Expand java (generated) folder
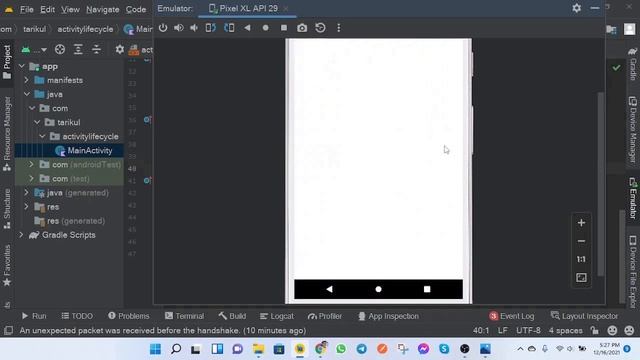This screenshot has height=360, width=640. (27, 193)
